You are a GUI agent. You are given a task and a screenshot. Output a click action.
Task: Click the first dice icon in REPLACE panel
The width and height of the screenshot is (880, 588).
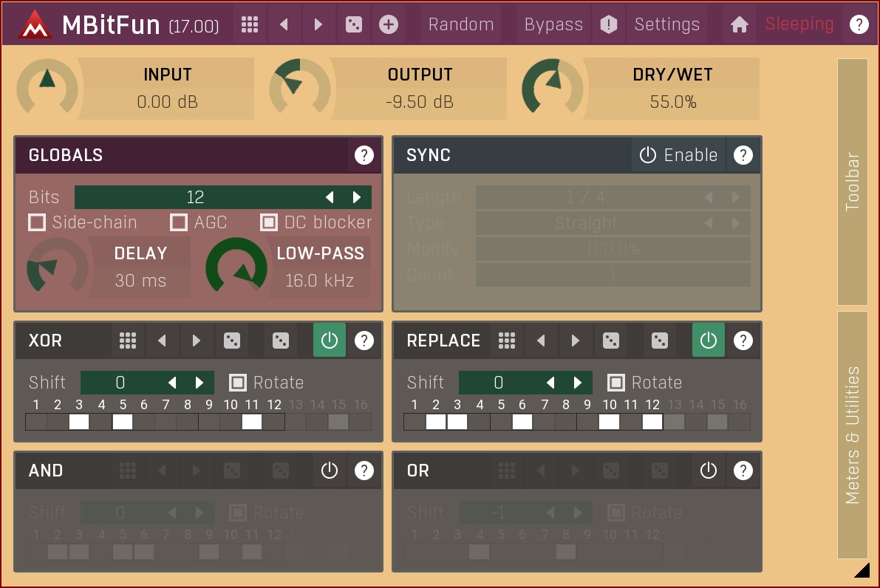click(610, 341)
